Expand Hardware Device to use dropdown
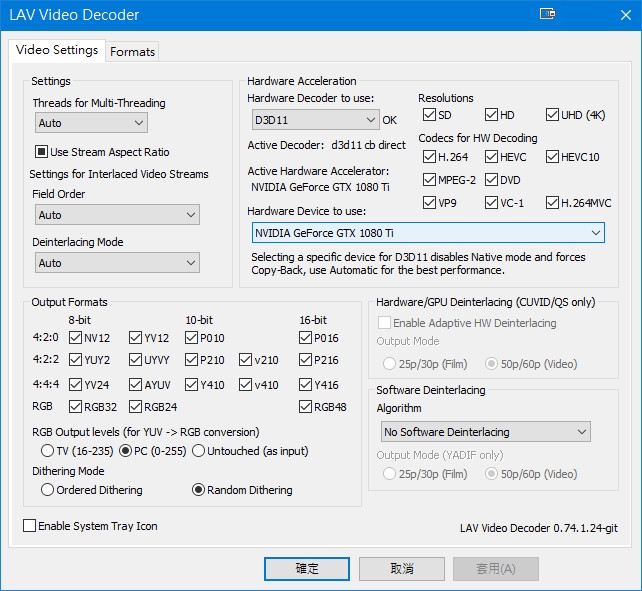642x591 pixels. (428, 233)
